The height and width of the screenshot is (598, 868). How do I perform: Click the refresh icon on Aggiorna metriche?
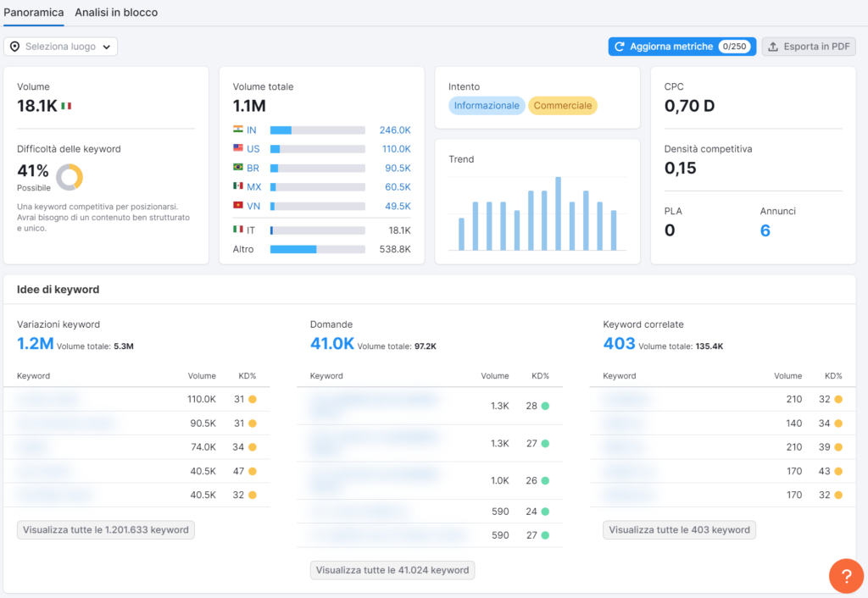(x=621, y=46)
